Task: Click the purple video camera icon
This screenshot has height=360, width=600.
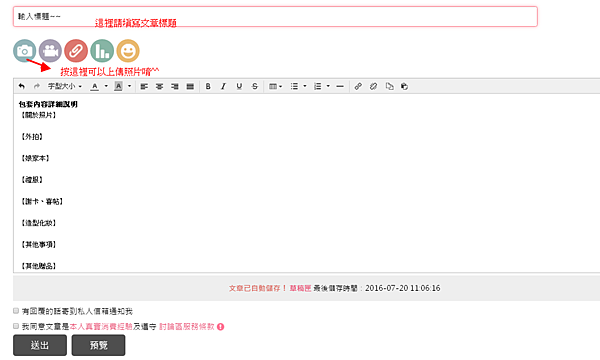Action: coord(50,50)
